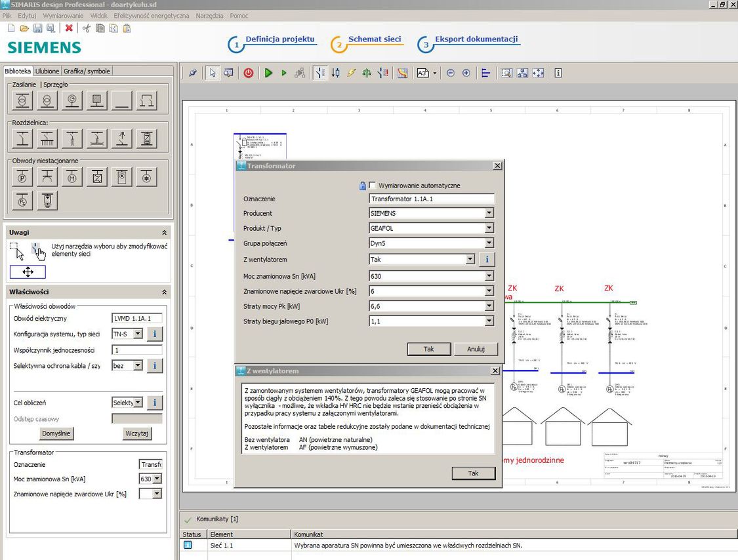738x560 pixels.
Task: Open the selectivity curves chart icon
Action: pos(402,73)
